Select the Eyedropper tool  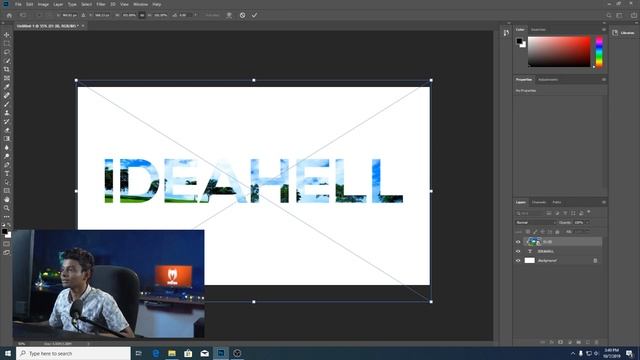coord(7,87)
